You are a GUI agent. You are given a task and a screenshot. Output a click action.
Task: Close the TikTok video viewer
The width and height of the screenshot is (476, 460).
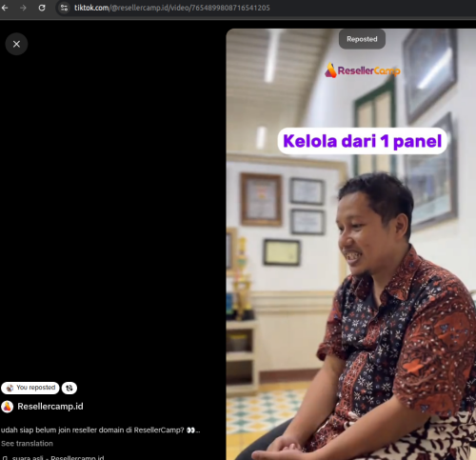[16, 44]
